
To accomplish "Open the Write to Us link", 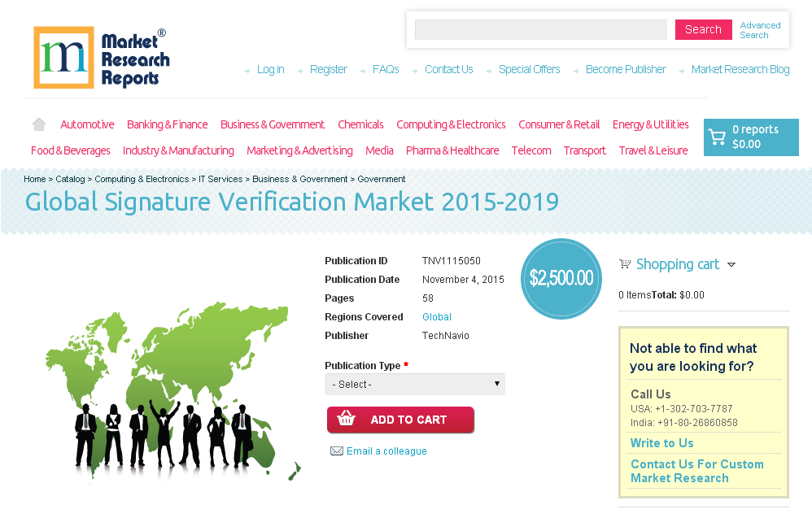I will pyautogui.click(x=661, y=443).
